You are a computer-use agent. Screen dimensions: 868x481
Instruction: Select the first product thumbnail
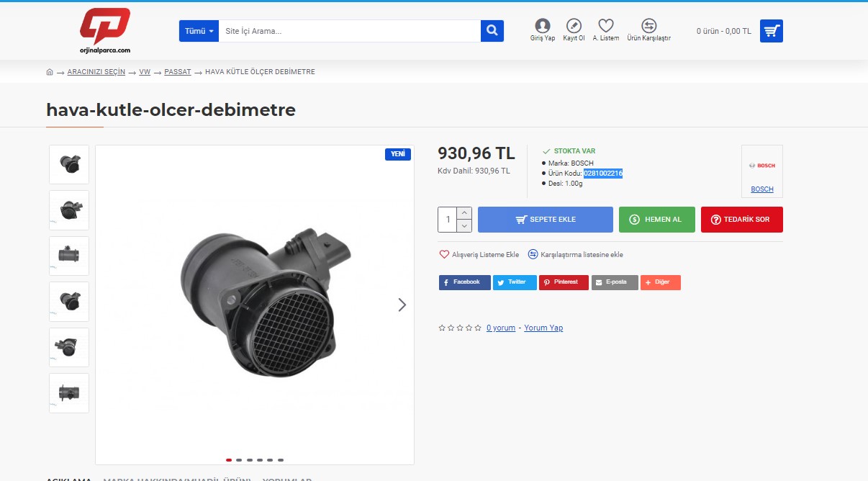pos(69,164)
